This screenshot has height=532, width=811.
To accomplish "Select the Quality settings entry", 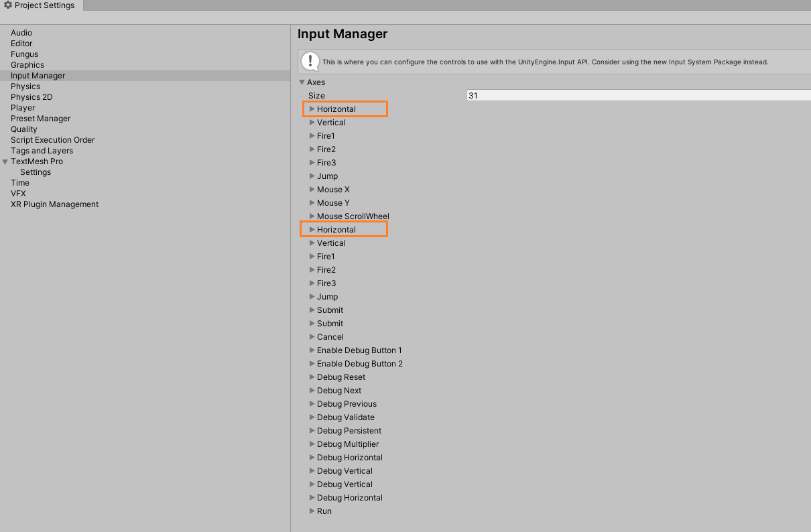I will 23,129.
